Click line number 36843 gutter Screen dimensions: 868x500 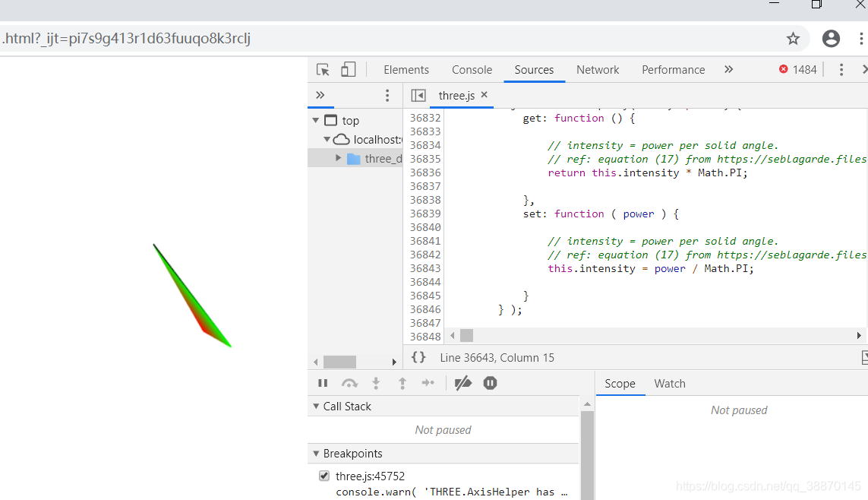[425, 268]
